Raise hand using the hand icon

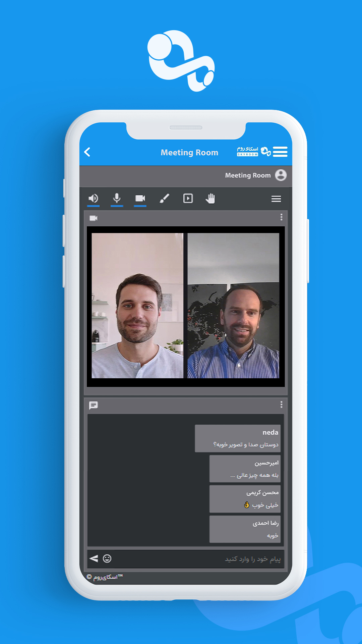pos(210,199)
